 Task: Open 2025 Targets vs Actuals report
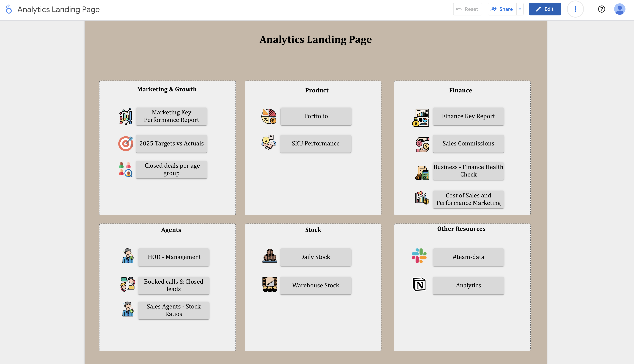[171, 144]
